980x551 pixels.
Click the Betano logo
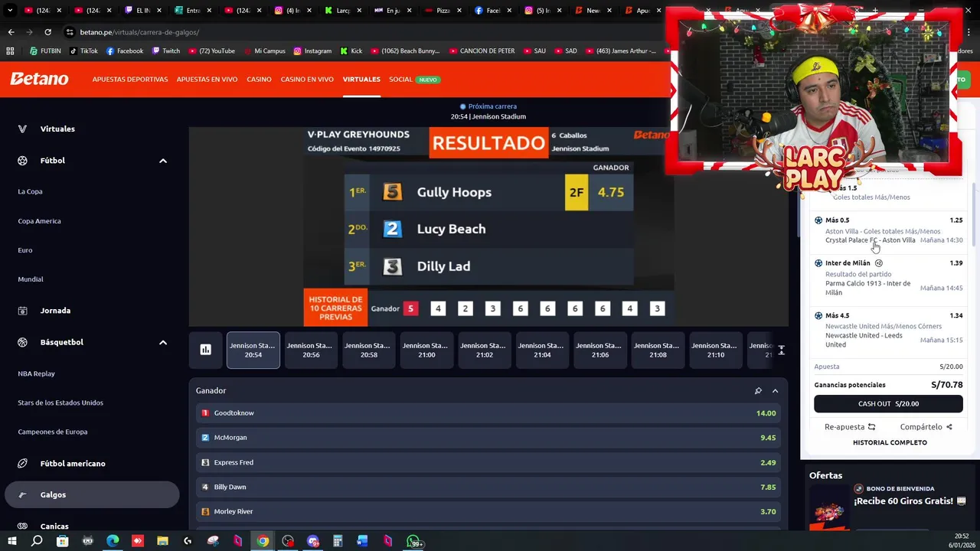[x=39, y=79]
